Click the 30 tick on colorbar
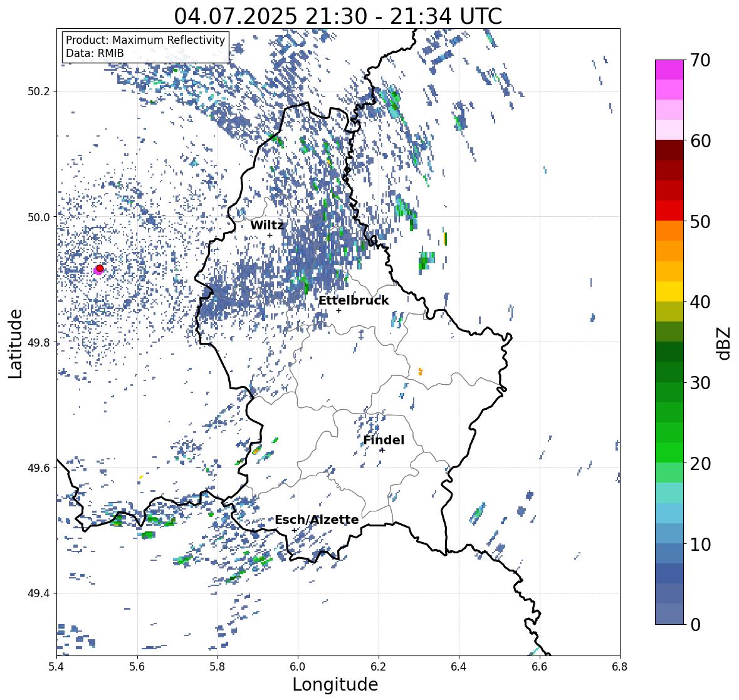Image resolution: width=739 pixels, height=700 pixels. tap(700, 382)
